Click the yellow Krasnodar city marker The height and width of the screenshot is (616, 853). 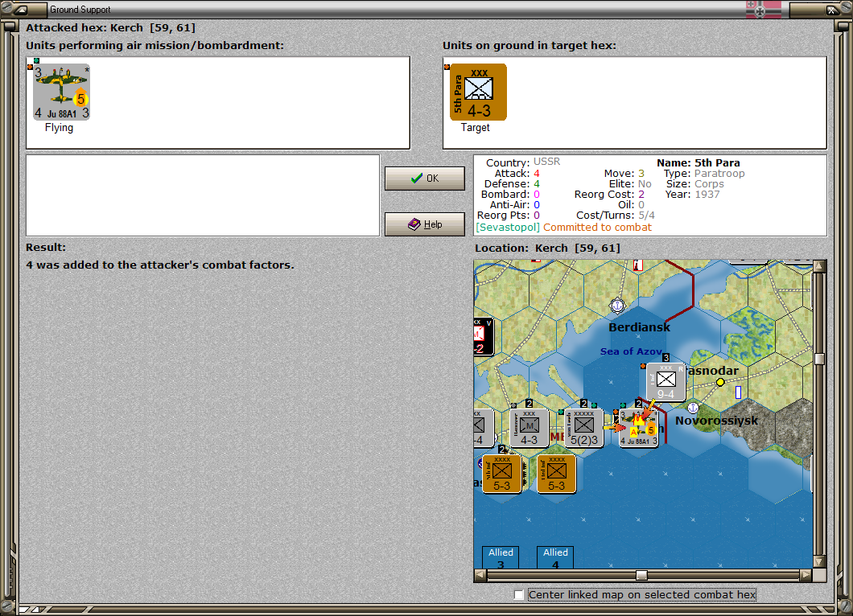tap(720, 382)
